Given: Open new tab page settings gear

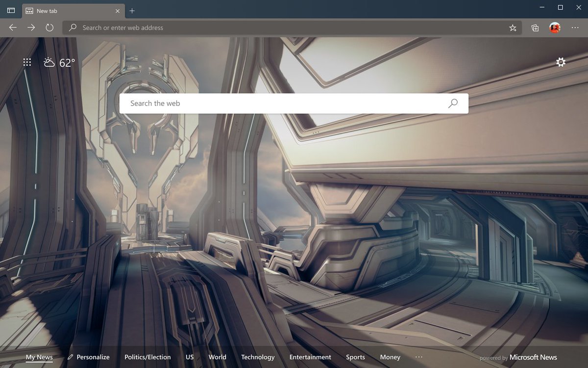Looking at the screenshot, I should click(560, 62).
